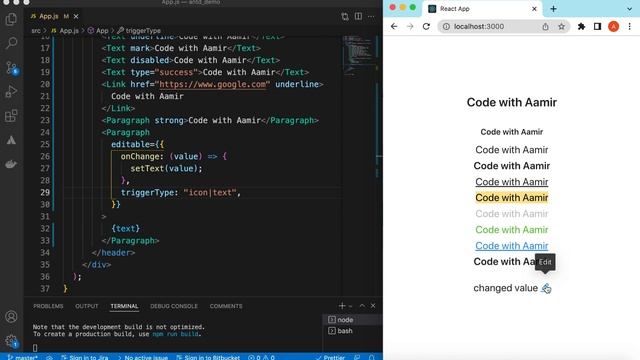Image resolution: width=640 pixels, height=360 pixels.
Task: Go forward in Chrome browser
Action: (410, 27)
